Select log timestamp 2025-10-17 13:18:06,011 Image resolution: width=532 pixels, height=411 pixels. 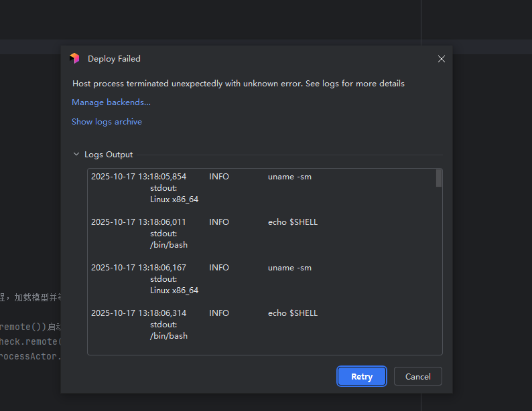[x=139, y=222]
